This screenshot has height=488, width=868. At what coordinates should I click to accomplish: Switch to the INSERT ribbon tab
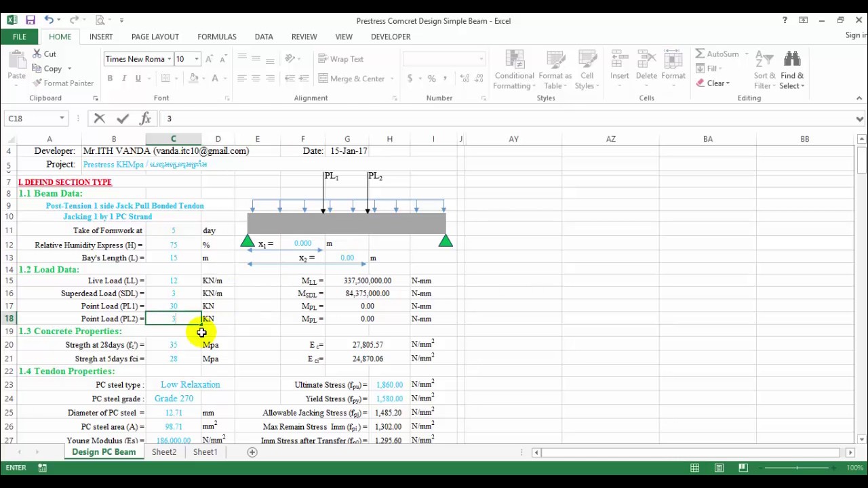click(x=101, y=37)
